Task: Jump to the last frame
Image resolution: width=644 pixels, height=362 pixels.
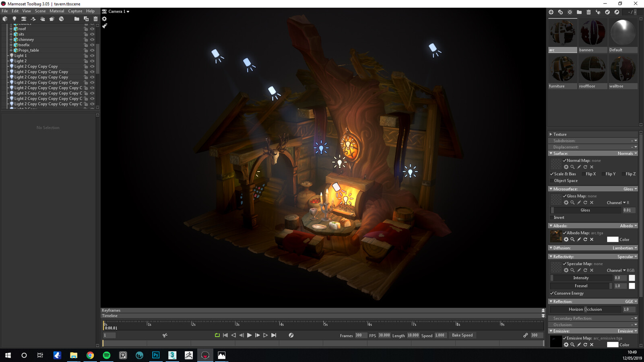Action: pyautogui.click(x=274, y=335)
